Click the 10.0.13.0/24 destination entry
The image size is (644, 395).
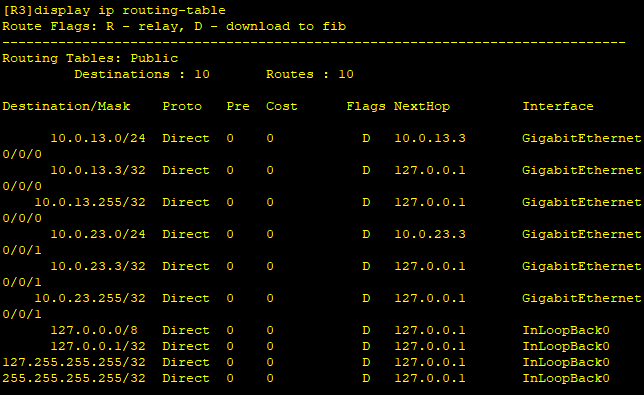[98, 138]
